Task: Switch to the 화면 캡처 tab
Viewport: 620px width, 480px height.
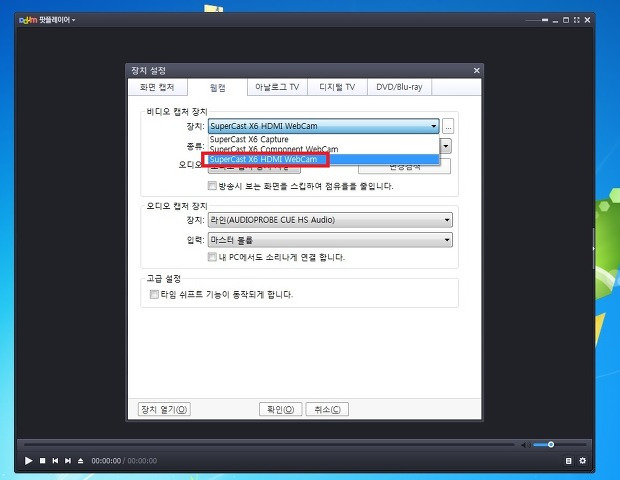Action: coord(157,87)
